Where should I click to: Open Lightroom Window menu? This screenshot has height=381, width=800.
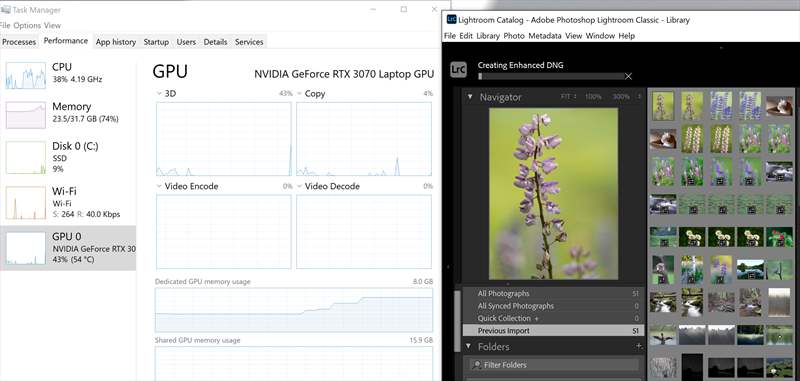(x=600, y=36)
